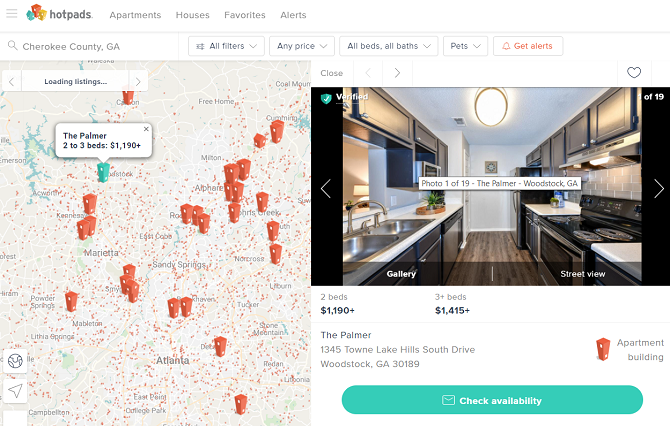This screenshot has width=670, height=426.
Task: Open the hamburger menu icon
Action: [12, 13]
